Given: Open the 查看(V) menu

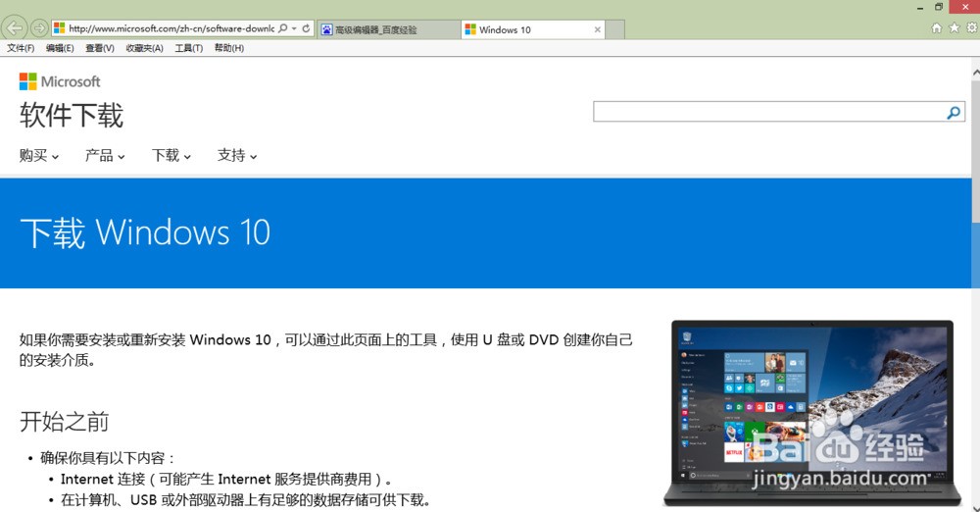Looking at the screenshot, I should (99, 48).
